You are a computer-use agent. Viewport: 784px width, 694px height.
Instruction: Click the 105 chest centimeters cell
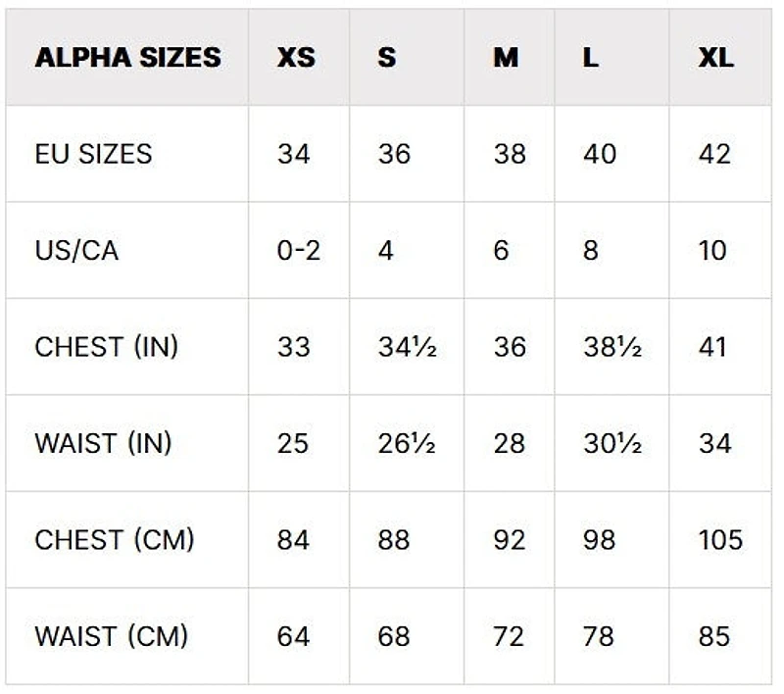point(720,539)
